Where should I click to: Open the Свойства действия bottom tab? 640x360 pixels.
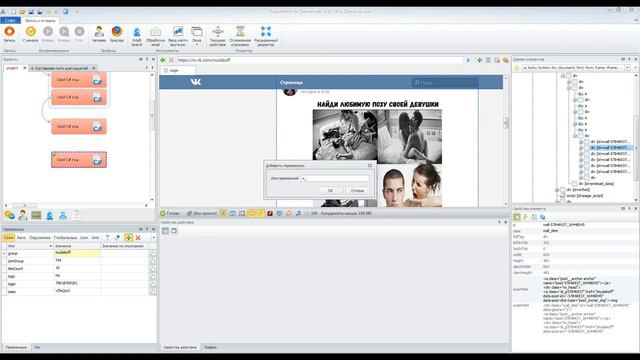pyautogui.click(x=180, y=347)
